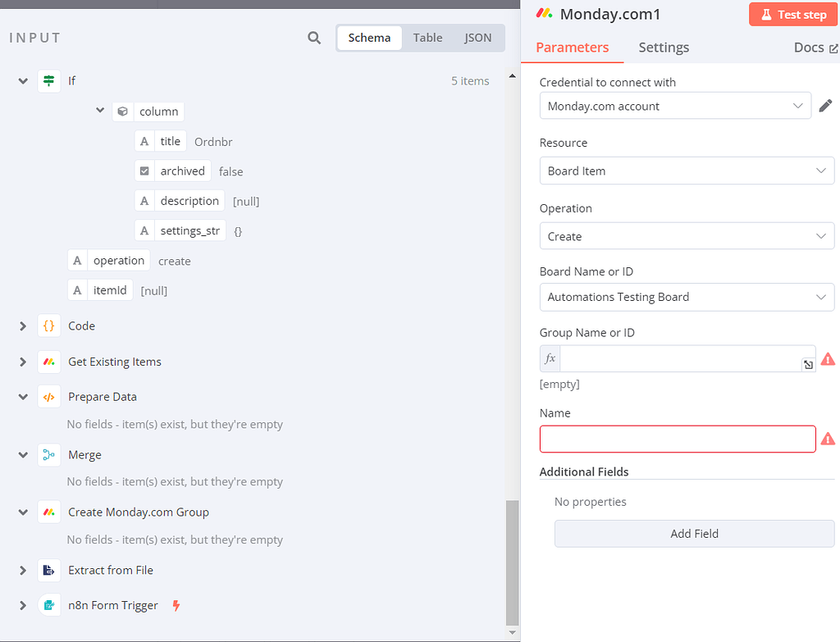Image resolution: width=840 pixels, height=642 pixels.
Task: Switch to the Settings tab
Action: click(x=663, y=48)
